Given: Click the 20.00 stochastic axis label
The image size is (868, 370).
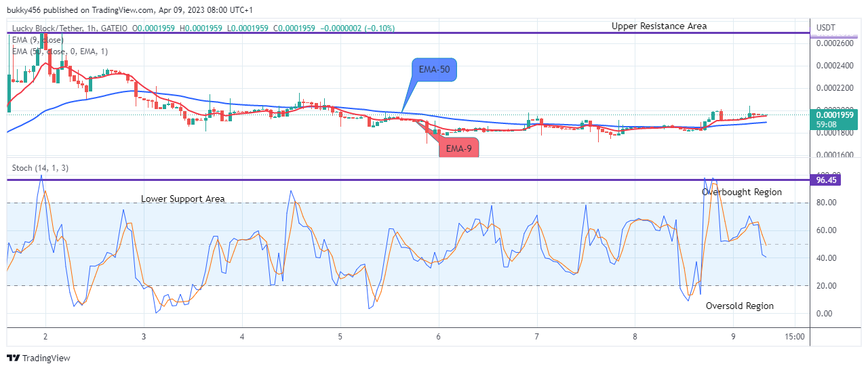Looking at the screenshot, I should (x=827, y=285).
